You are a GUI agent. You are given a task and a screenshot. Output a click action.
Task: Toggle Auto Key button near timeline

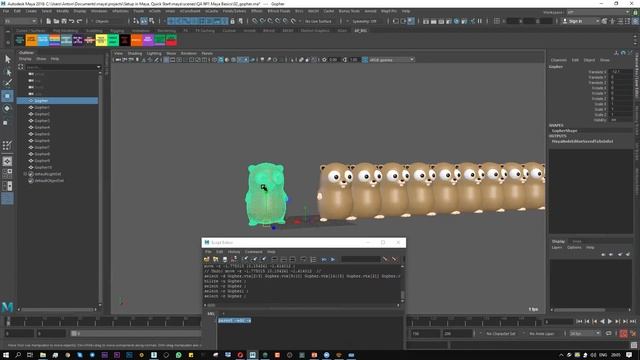click(623, 333)
